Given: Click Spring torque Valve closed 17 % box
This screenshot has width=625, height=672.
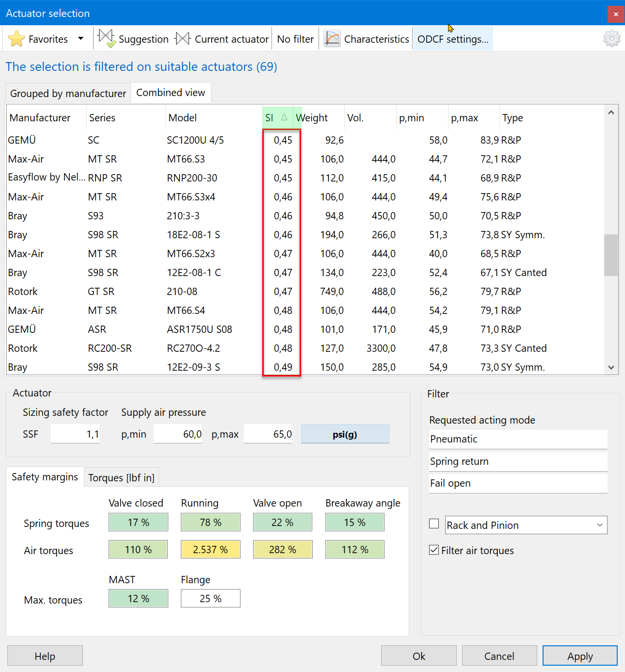Looking at the screenshot, I should tap(138, 522).
